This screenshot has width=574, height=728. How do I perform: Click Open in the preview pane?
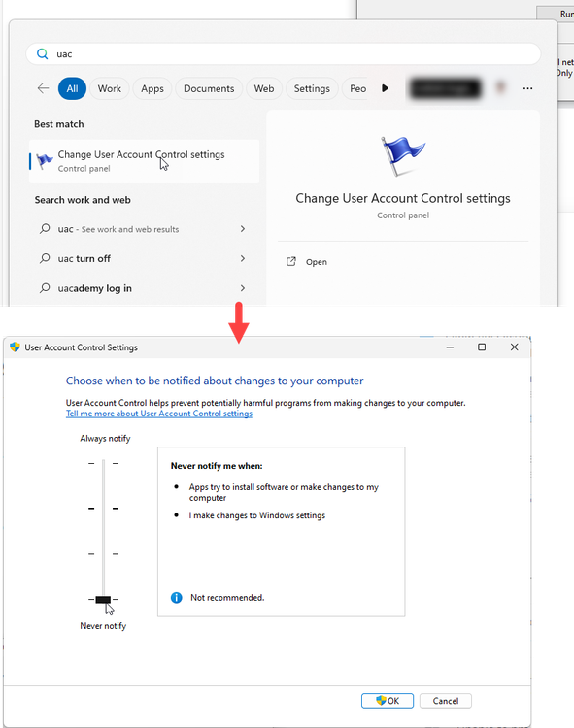317,262
